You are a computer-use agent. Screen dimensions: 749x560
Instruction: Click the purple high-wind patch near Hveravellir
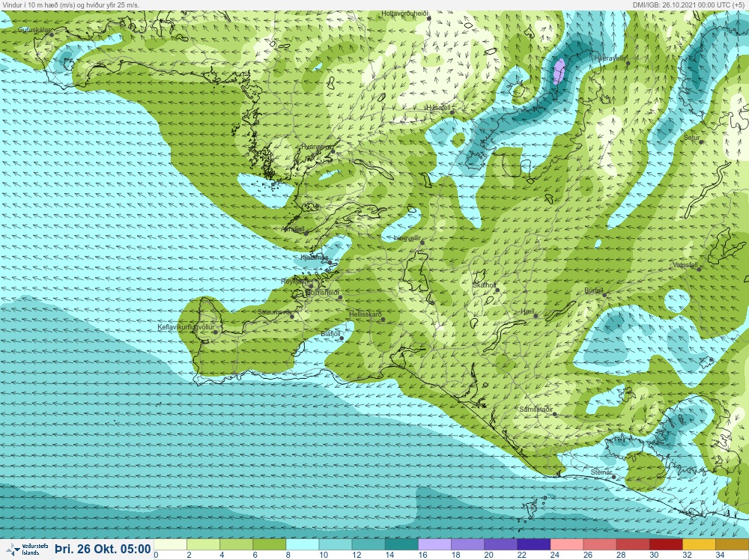tap(559, 71)
